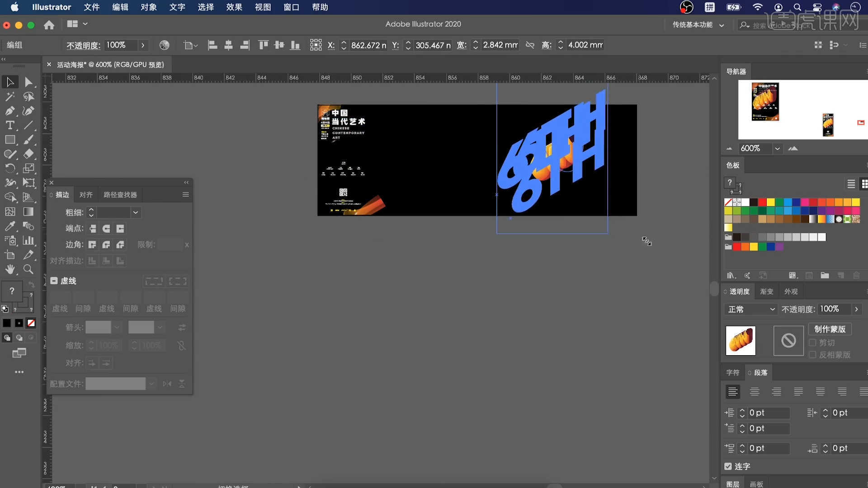Switch to 渐变 tab
This screenshot has height=488, width=868.
(767, 291)
